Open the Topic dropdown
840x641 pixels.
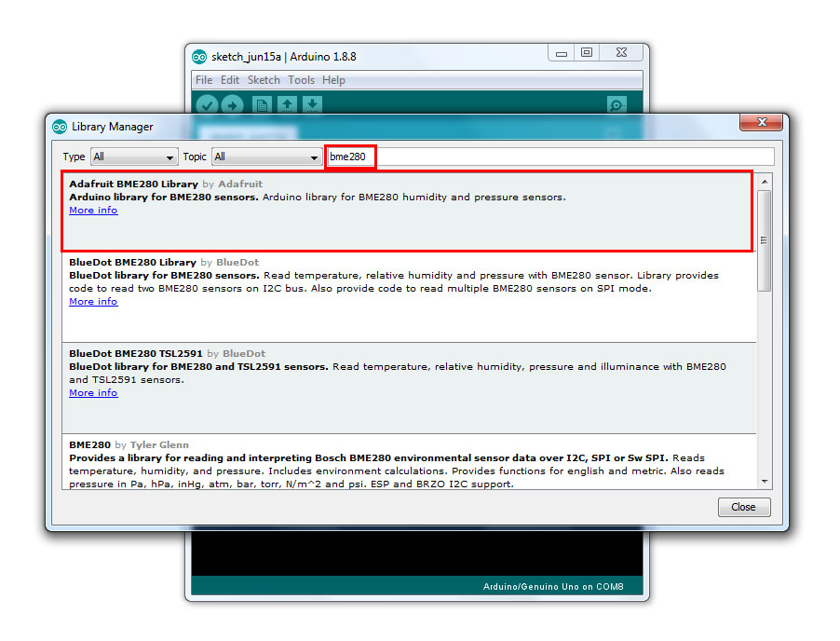(266, 157)
